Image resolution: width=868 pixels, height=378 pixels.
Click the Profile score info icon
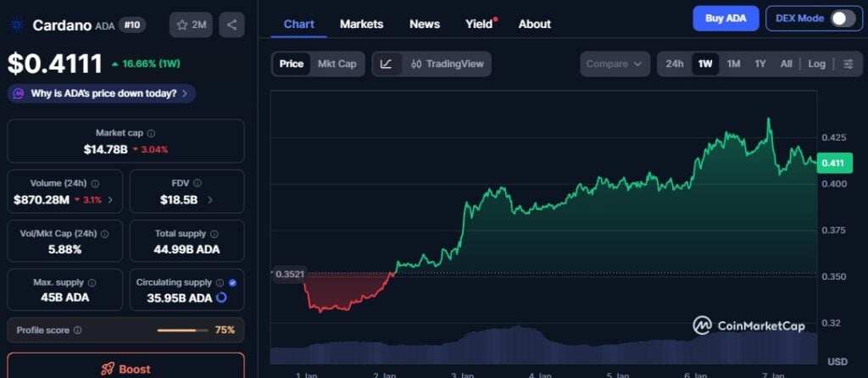pos(78,331)
